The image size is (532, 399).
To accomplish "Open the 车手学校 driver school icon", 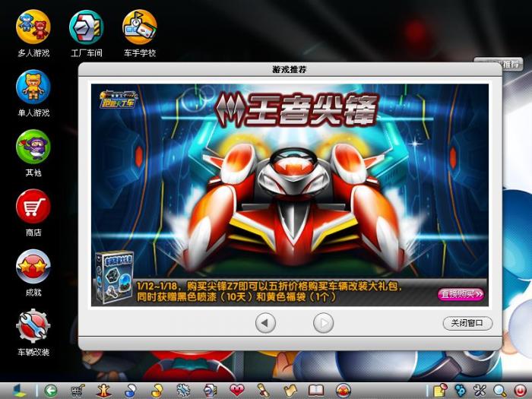I will [x=139, y=27].
